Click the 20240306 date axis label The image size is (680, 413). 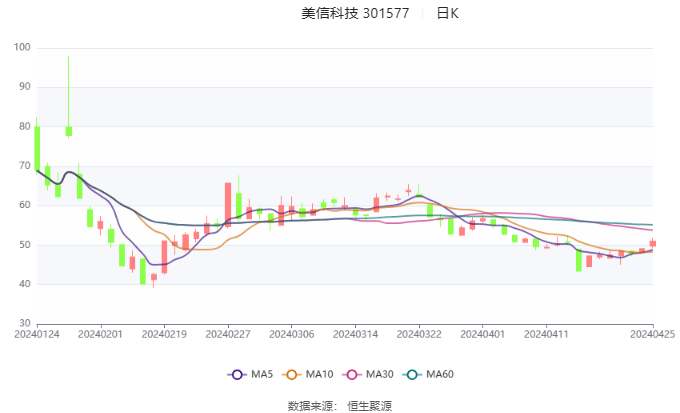291,334
